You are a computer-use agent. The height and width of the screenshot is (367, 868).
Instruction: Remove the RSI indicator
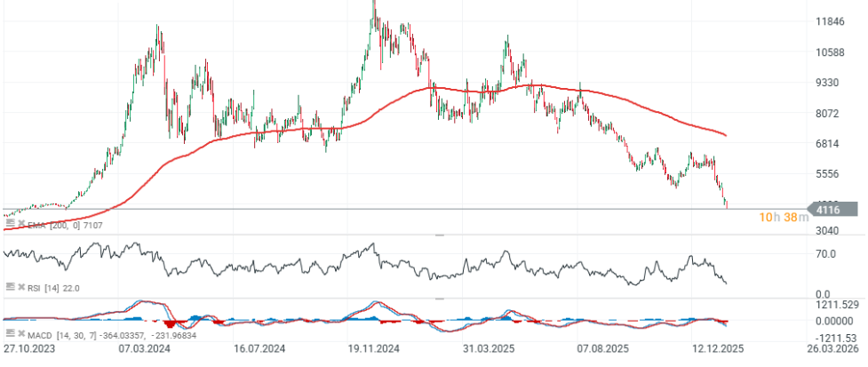pos(21,287)
